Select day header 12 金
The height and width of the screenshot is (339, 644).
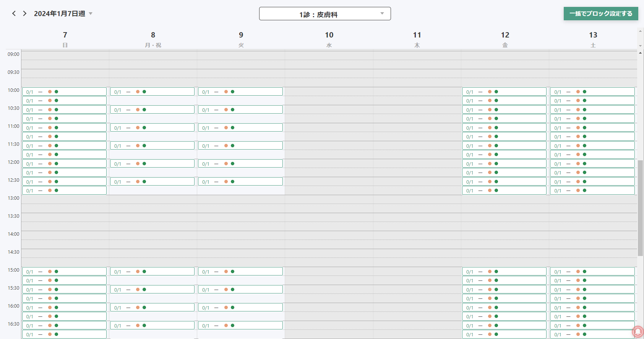(505, 39)
